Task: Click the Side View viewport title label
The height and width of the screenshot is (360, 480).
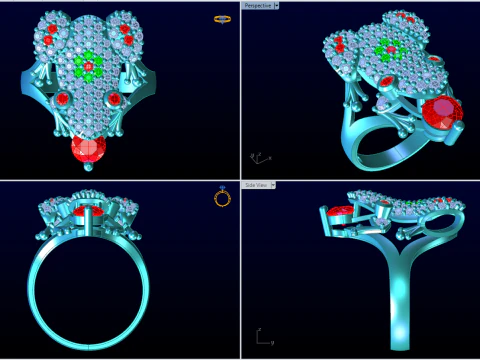Action: tap(256, 185)
